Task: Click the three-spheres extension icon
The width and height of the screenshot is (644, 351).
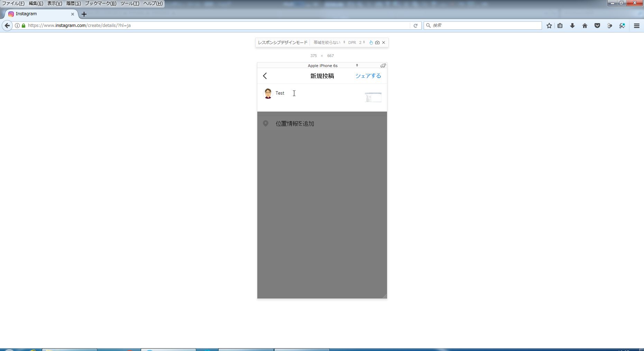Action: tap(610, 26)
